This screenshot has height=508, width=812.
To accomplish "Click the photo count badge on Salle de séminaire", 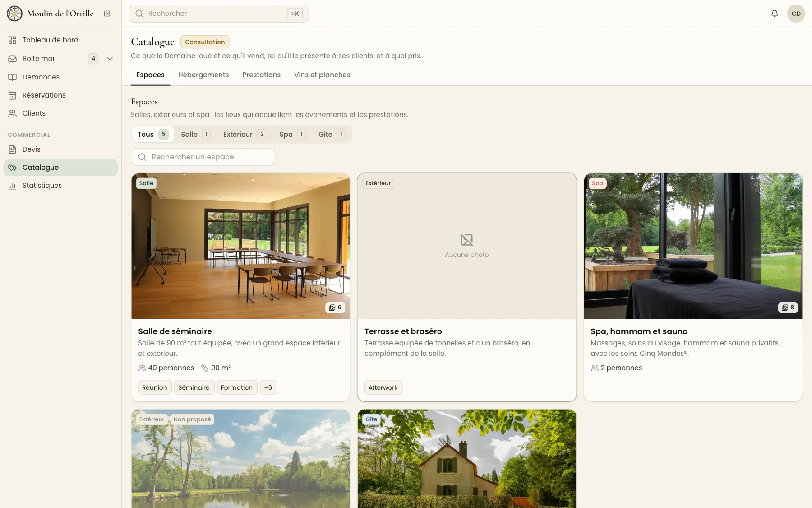I will 335,308.
